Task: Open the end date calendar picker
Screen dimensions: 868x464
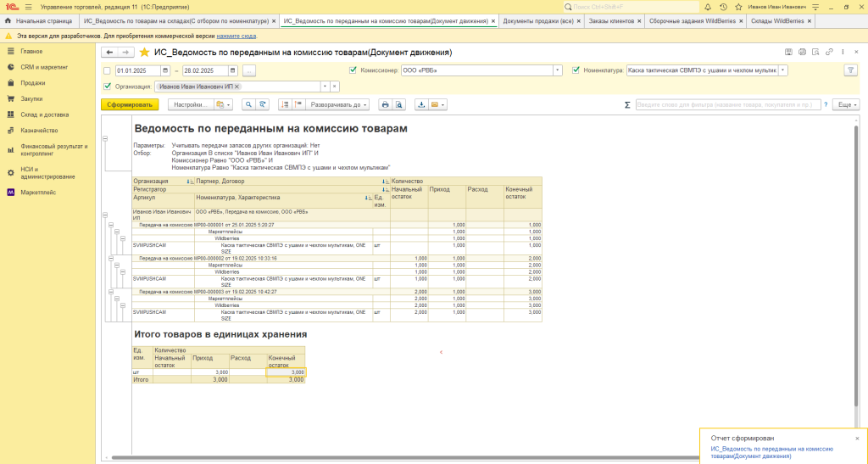Action: (232, 71)
